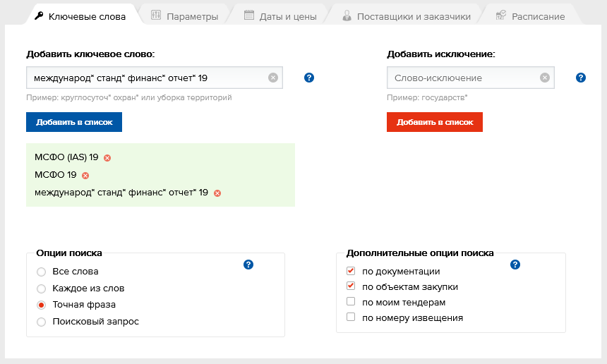
Task: Remove keyword МСФО (IAS) 19 from list
Action: 107,158
